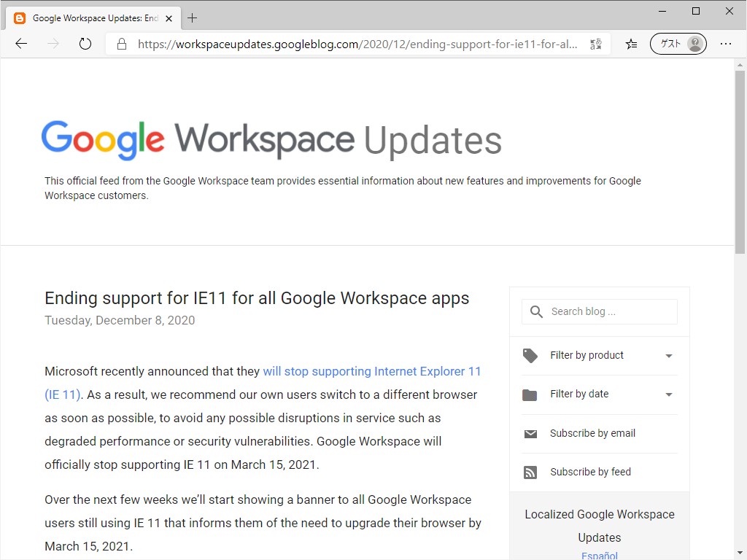Refresh the page with the reload icon
The height and width of the screenshot is (560, 747).
point(85,44)
